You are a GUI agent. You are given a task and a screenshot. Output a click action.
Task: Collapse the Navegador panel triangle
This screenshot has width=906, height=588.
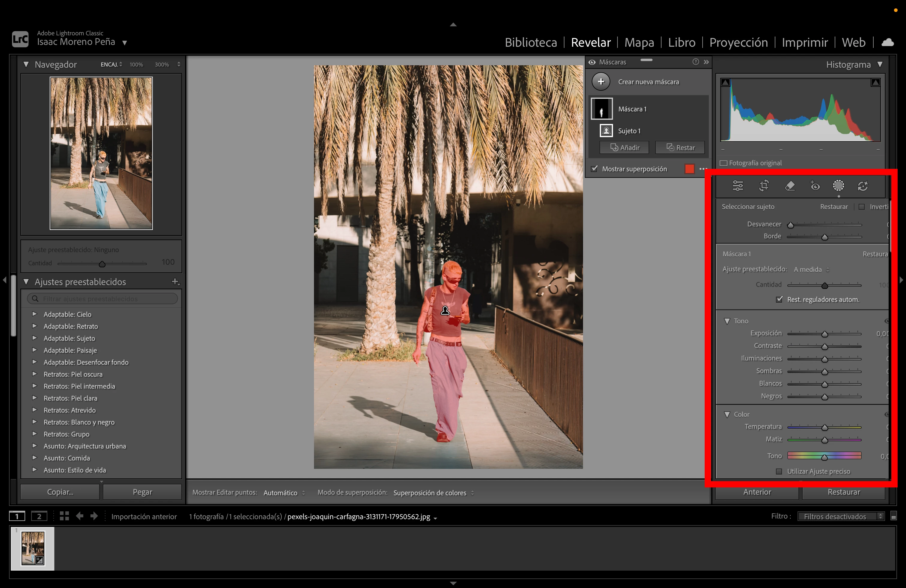[26, 64]
